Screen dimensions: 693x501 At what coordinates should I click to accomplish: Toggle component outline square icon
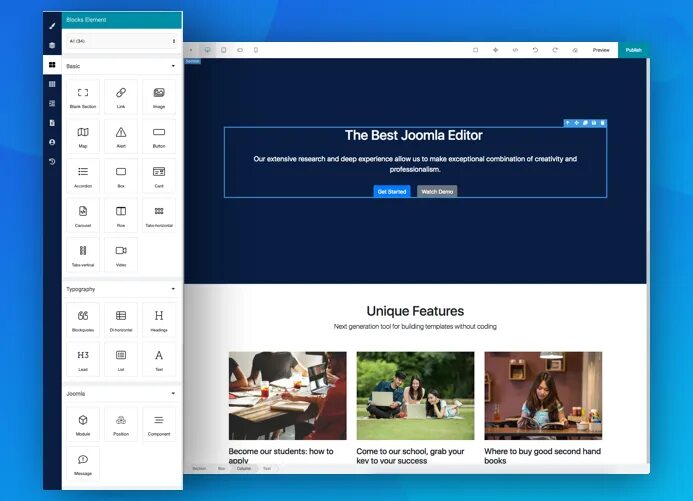[476, 50]
